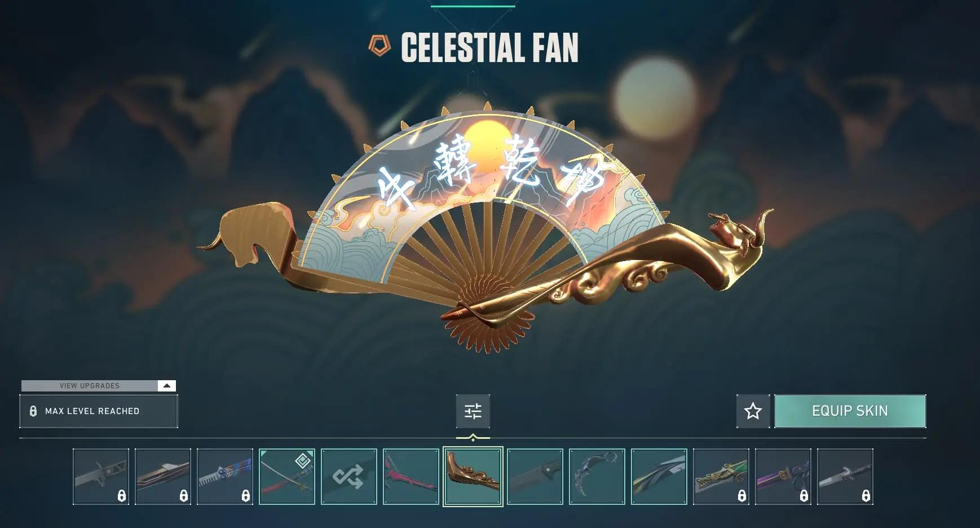Select the karambit knife skin thumbnail
980x528 pixels.
coord(597,477)
